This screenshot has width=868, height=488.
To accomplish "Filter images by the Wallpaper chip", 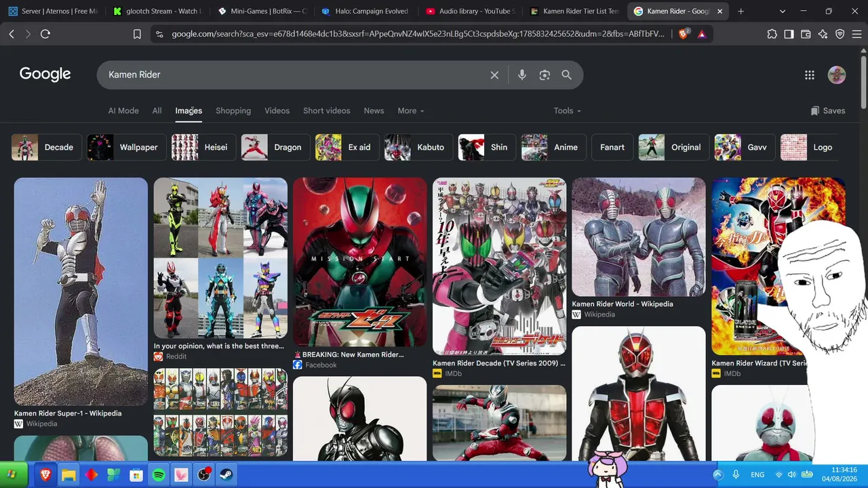I will 127,148.
